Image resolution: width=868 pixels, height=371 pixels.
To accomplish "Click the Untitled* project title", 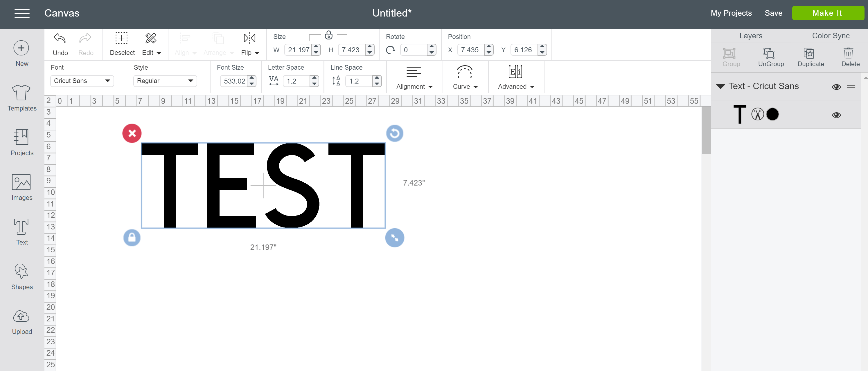I will (392, 13).
